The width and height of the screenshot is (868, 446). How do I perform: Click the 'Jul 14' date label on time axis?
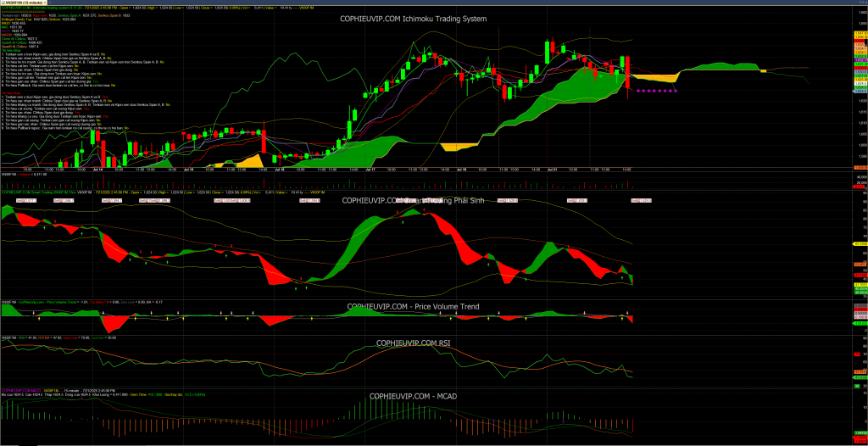[97, 170]
